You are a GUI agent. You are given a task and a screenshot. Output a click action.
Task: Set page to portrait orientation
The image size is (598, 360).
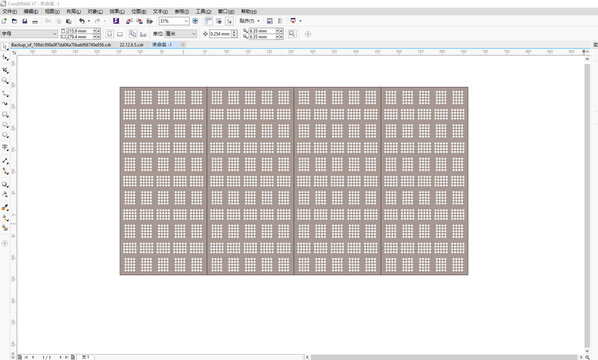[109, 34]
